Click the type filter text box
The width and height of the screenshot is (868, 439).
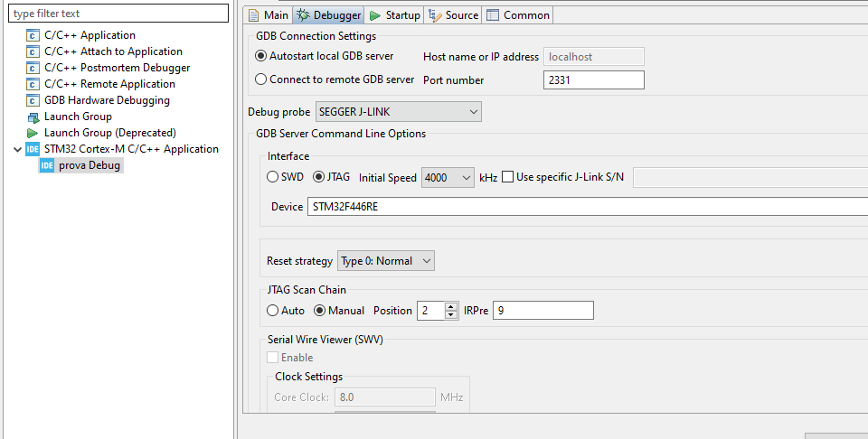118,14
